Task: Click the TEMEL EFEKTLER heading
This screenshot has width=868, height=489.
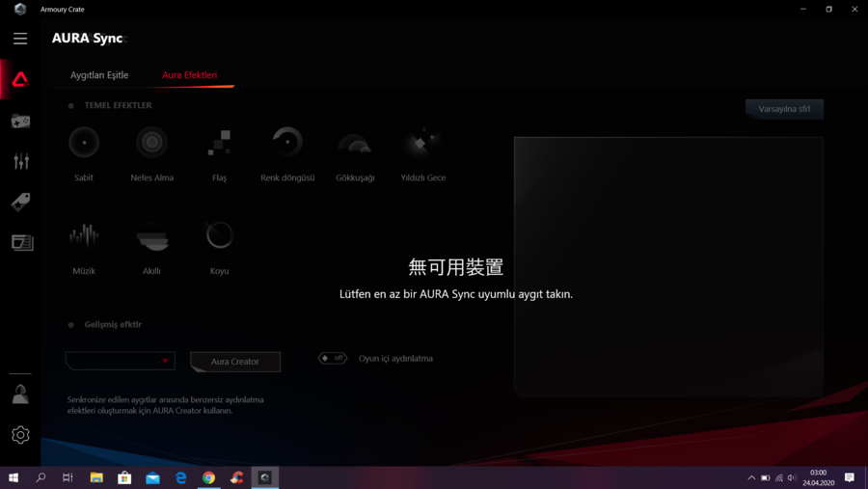Action: [118, 105]
